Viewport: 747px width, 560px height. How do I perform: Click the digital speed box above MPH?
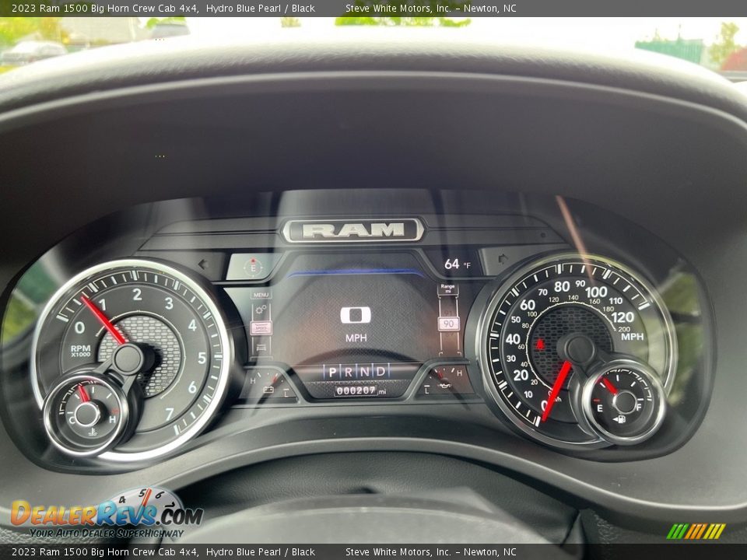356,315
